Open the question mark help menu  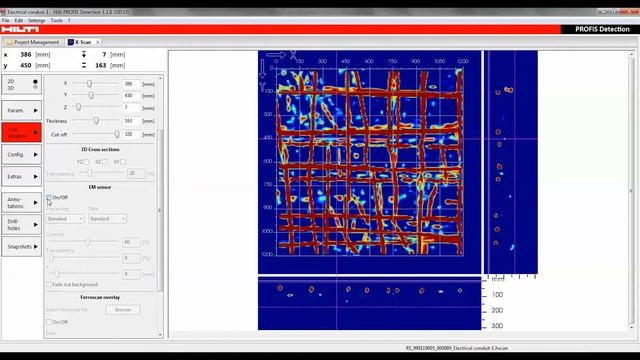coord(69,20)
